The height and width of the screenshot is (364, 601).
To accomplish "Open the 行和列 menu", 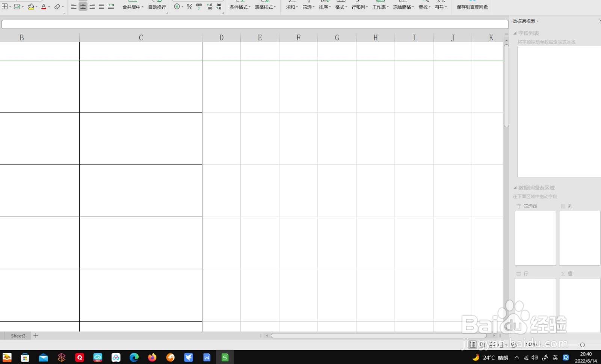I will coord(359,7).
